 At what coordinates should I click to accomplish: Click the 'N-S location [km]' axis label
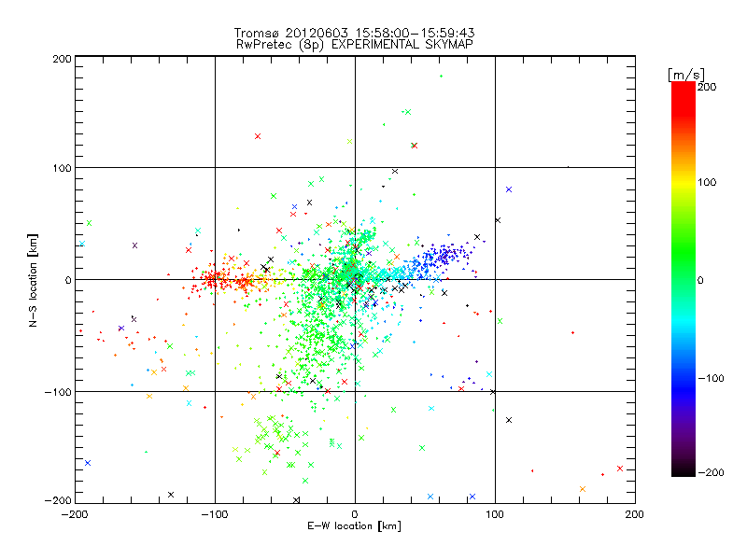pos(33,280)
